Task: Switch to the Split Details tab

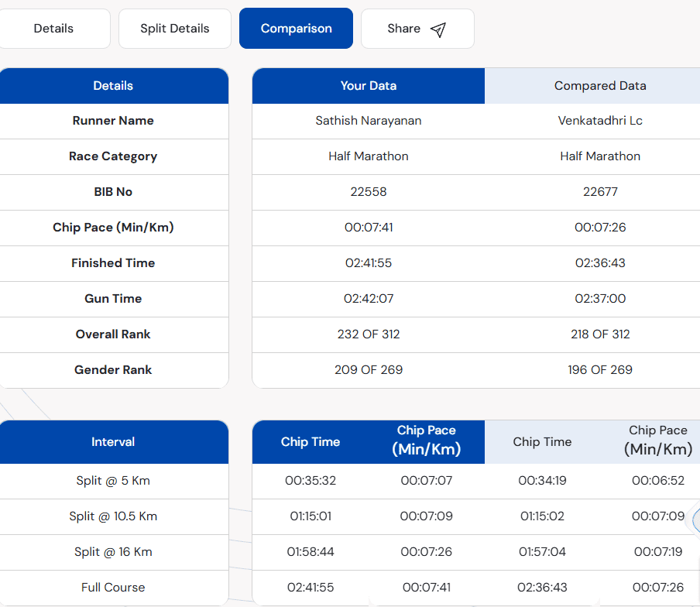Action: click(174, 29)
